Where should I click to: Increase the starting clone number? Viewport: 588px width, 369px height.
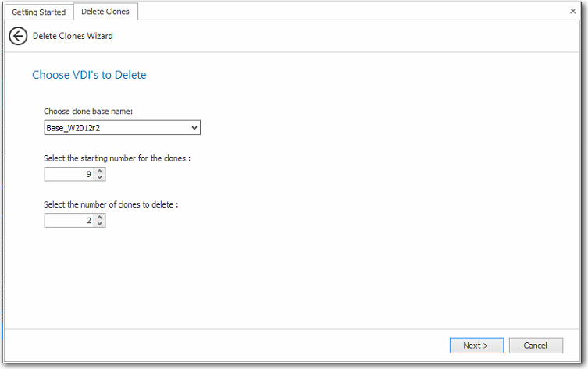[100, 171]
